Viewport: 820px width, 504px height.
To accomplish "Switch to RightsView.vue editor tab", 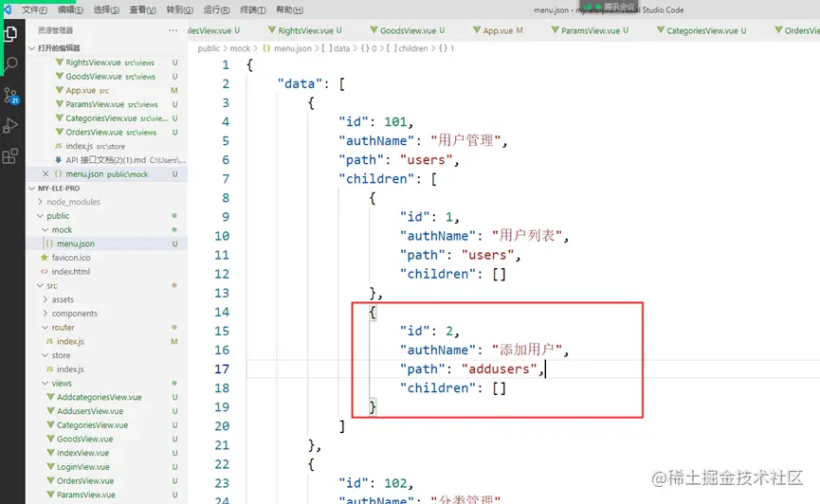I will [305, 31].
